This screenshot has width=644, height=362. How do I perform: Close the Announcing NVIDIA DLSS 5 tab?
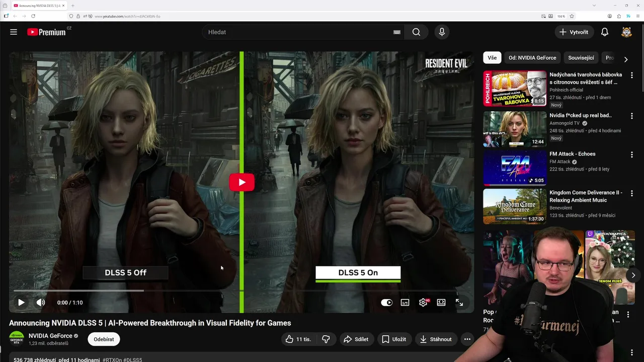click(x=63, y=6)
